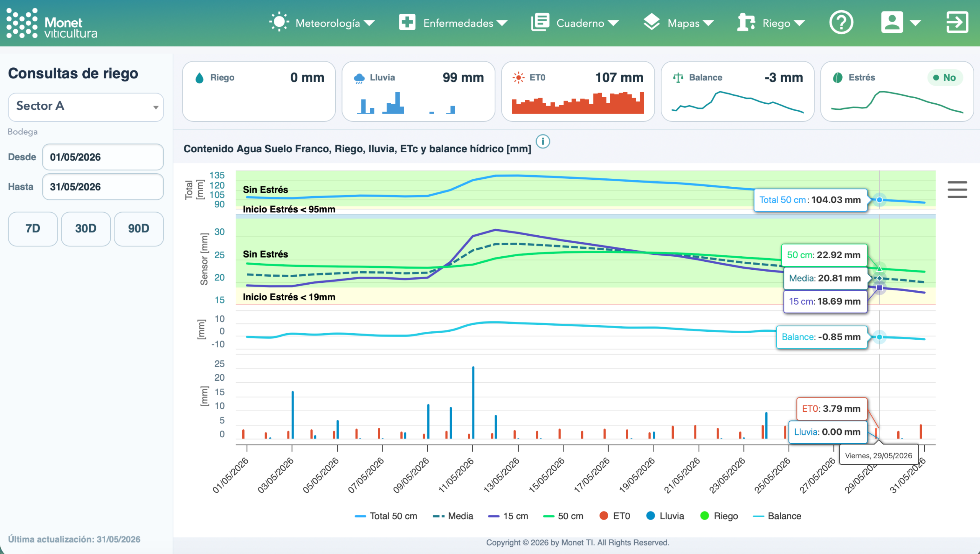Click the Estrés No status badge

click(x=945, y=78)
